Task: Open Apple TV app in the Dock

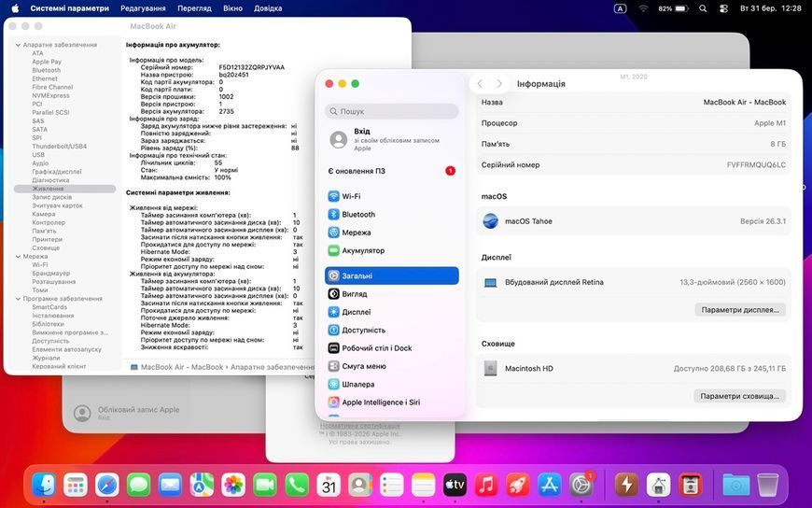Action: click(455, 486)
